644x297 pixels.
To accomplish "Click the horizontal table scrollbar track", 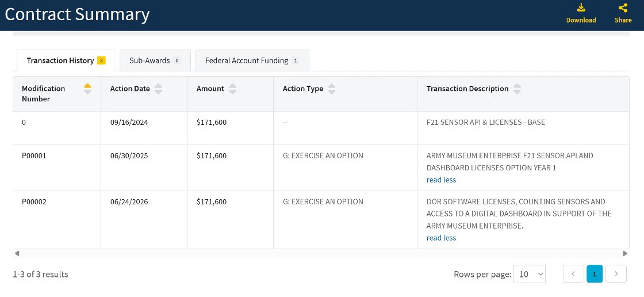I will [x=321, y=253].
